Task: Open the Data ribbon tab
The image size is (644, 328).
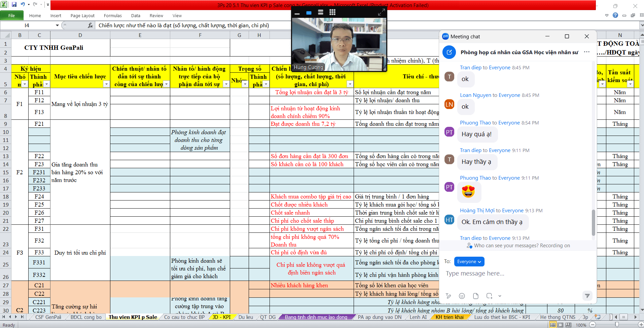Action: click(x=136, y=15)
